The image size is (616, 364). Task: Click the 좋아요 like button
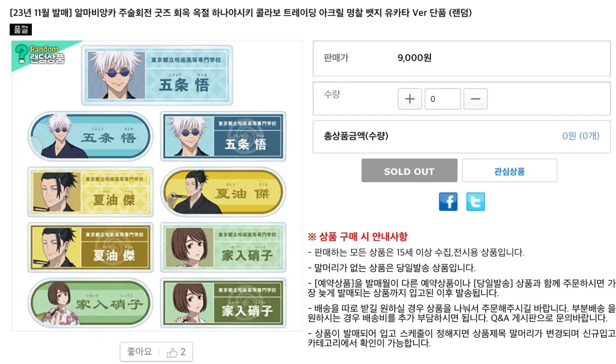[157, 352]
